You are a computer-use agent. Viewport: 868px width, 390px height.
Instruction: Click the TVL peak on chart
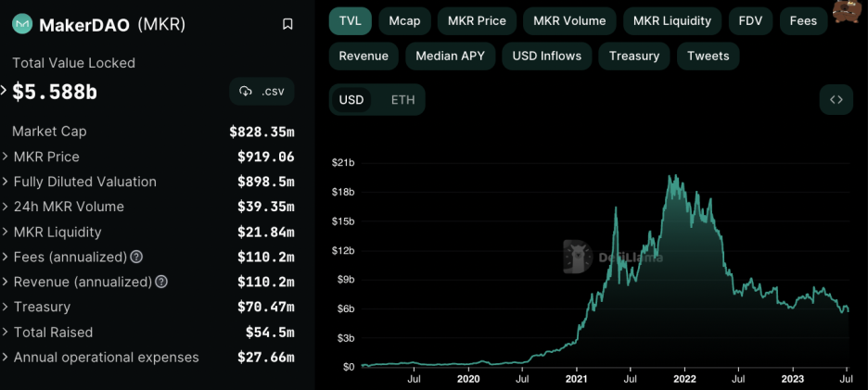(x=670, y=177)
